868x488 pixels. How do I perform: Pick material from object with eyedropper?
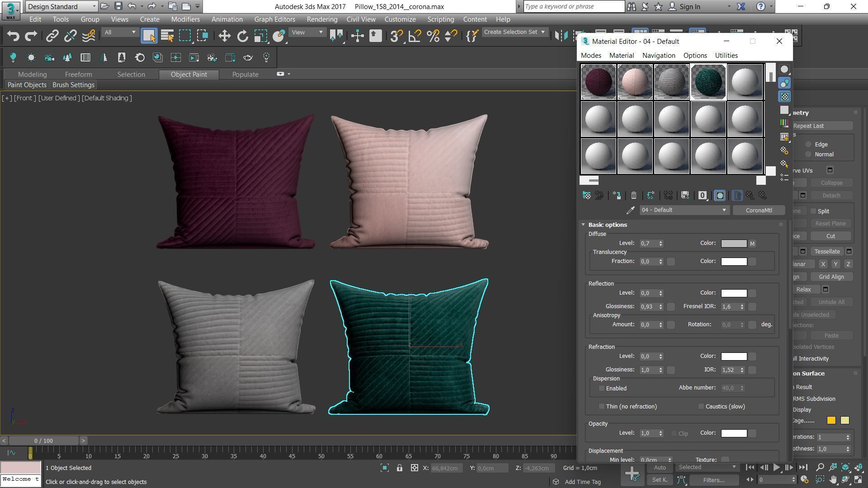(630, 210)
